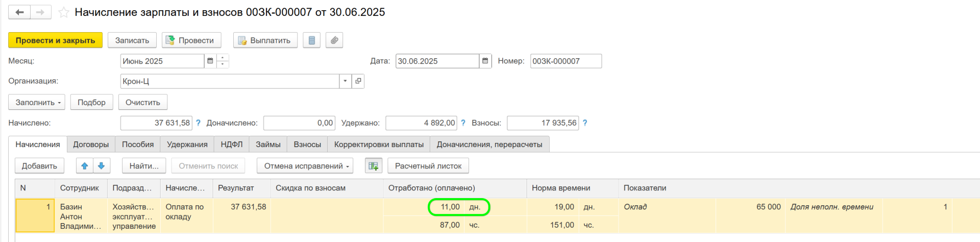Viewport: 980px width, 242px height.
Task: Show help for Взносы total
Action: click(585, 123)
